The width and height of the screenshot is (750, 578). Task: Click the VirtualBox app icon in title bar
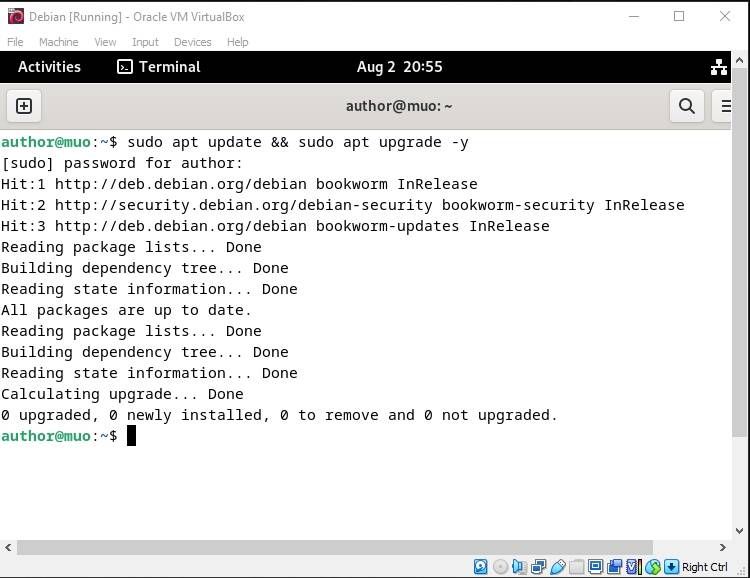[x=15, y=16]
